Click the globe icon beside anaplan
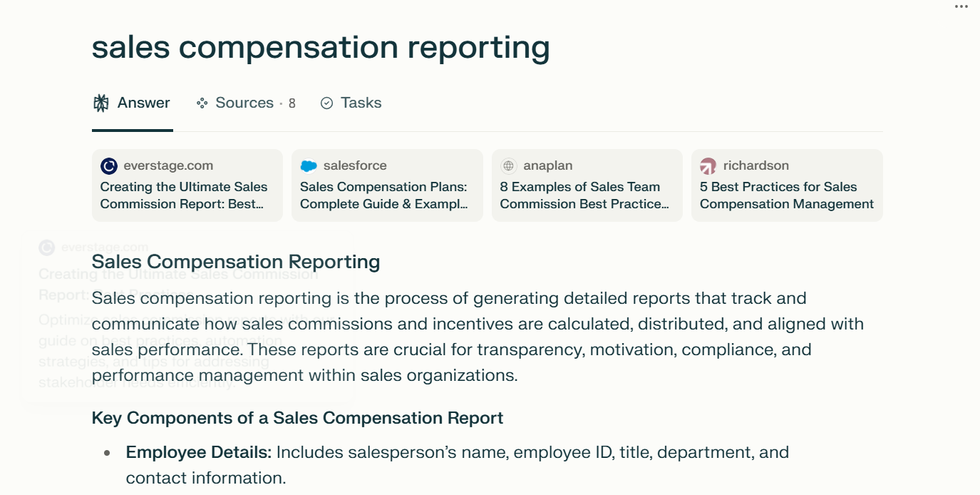Screen dimensions: 980x495 [x=507, y=165]
